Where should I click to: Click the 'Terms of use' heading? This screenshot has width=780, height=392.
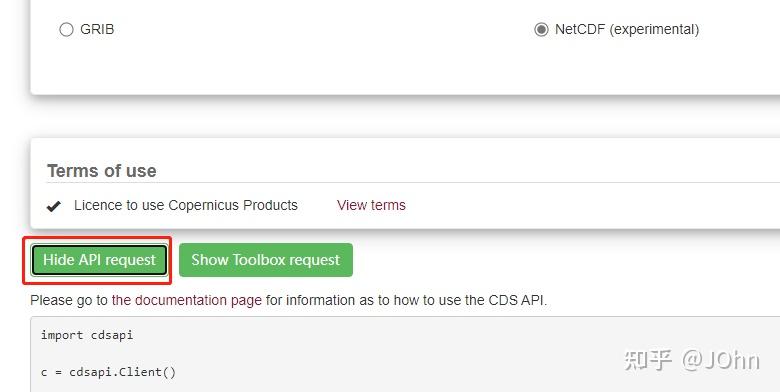(x=101, y=171)
